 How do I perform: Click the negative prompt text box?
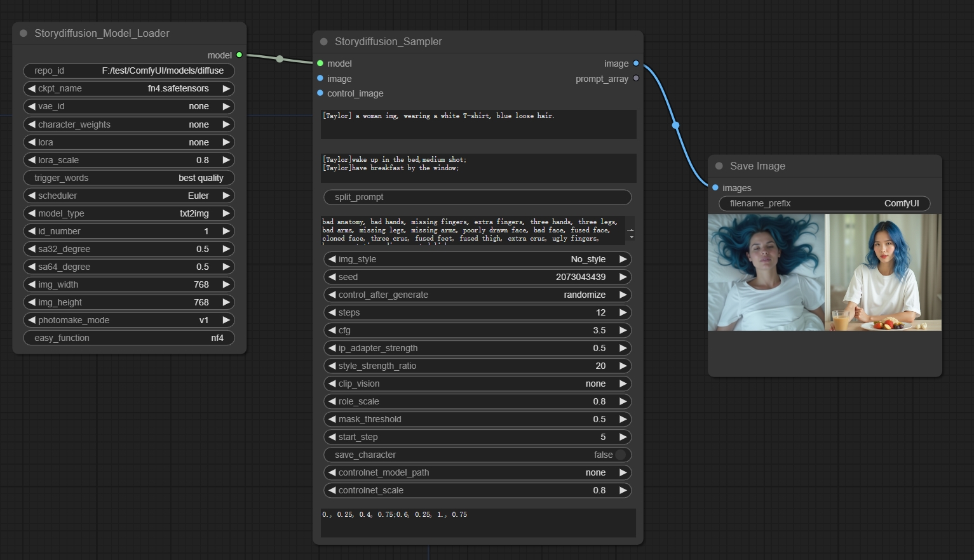pyautogui.click(x=478, y=230)
